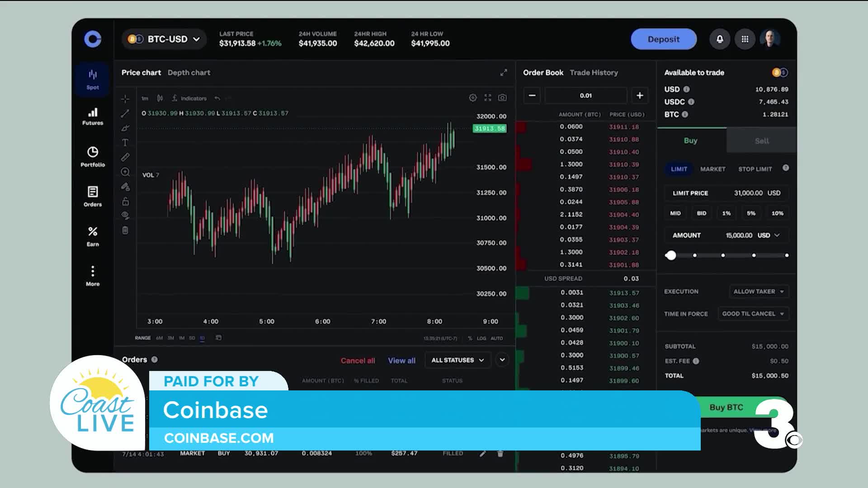
Task: Delete the 7/14 market buy order
Action: 500,453
